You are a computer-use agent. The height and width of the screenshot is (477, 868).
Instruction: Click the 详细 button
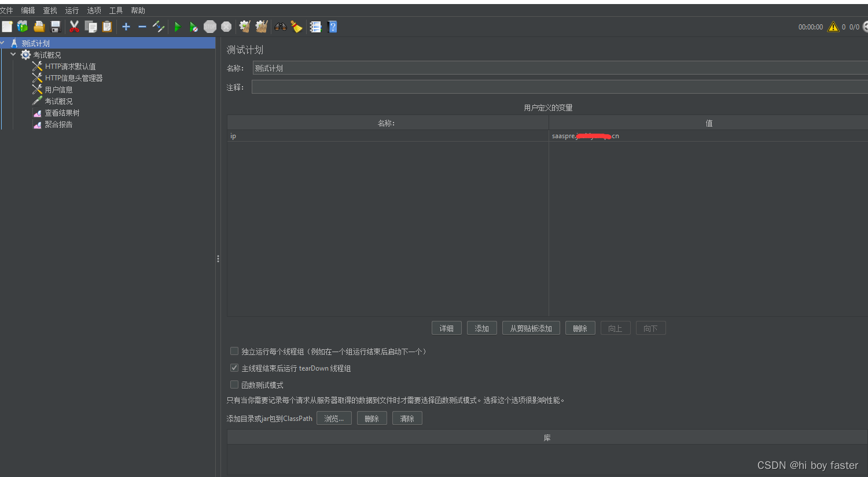(447, 328)
